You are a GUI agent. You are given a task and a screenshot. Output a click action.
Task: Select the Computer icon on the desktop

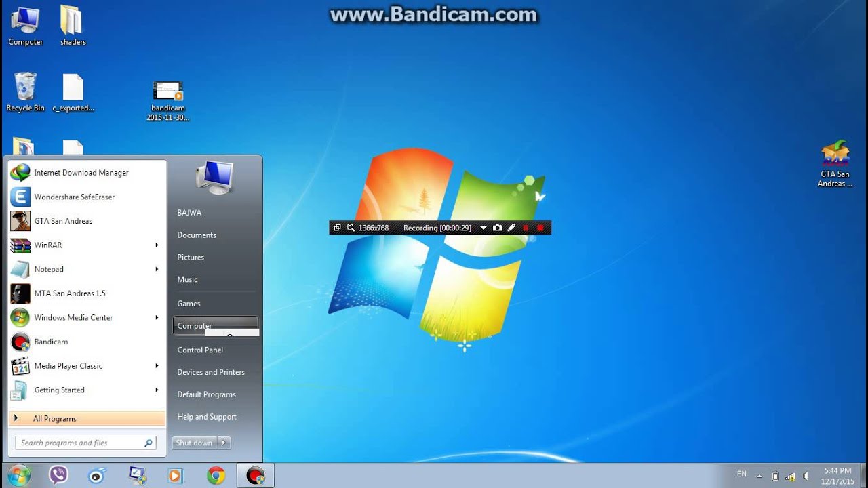(x=26, y=26)
